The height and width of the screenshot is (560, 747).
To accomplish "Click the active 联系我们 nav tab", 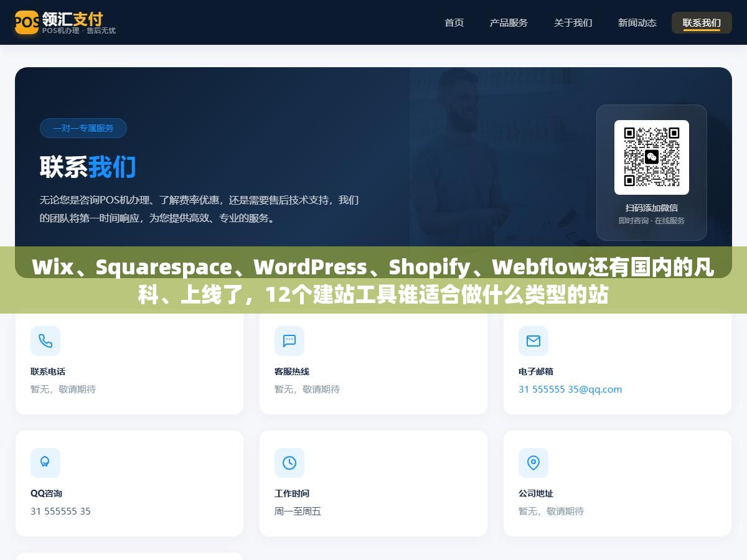I will (702, 22).
